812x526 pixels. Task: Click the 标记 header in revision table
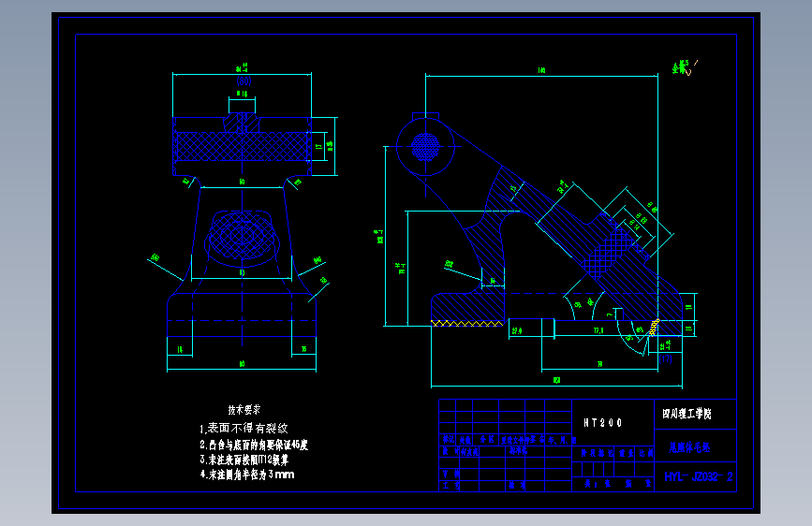pyautogui.click(x=448, y=440)
